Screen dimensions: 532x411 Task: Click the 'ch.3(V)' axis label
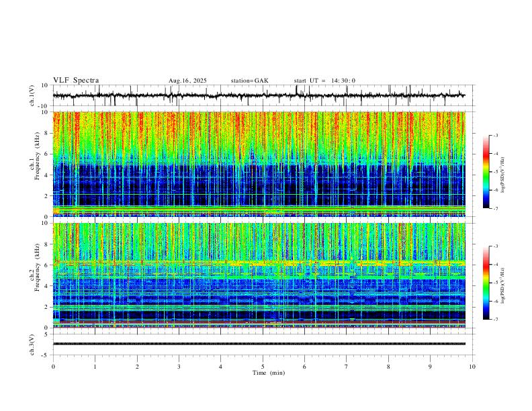[32, 345]
